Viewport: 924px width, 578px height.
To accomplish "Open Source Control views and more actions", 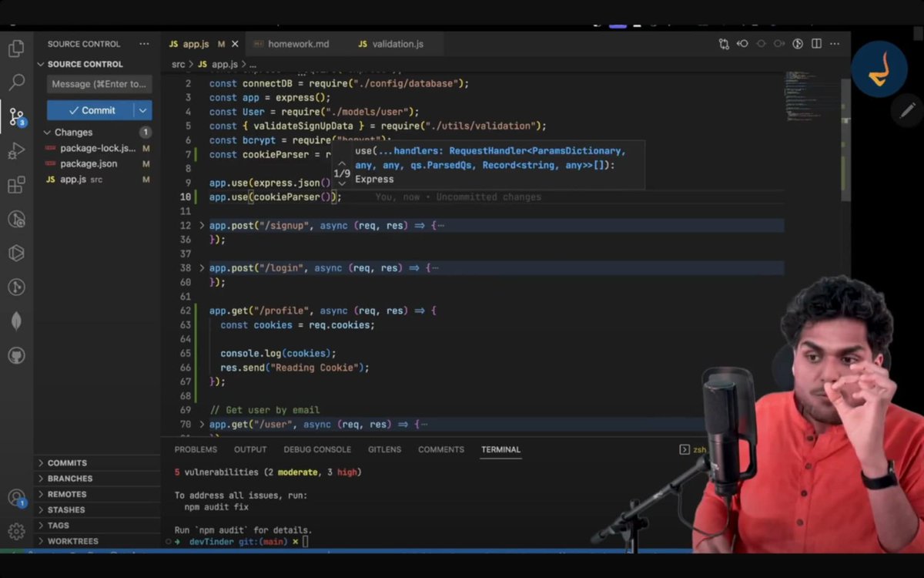I will (144, 44).
